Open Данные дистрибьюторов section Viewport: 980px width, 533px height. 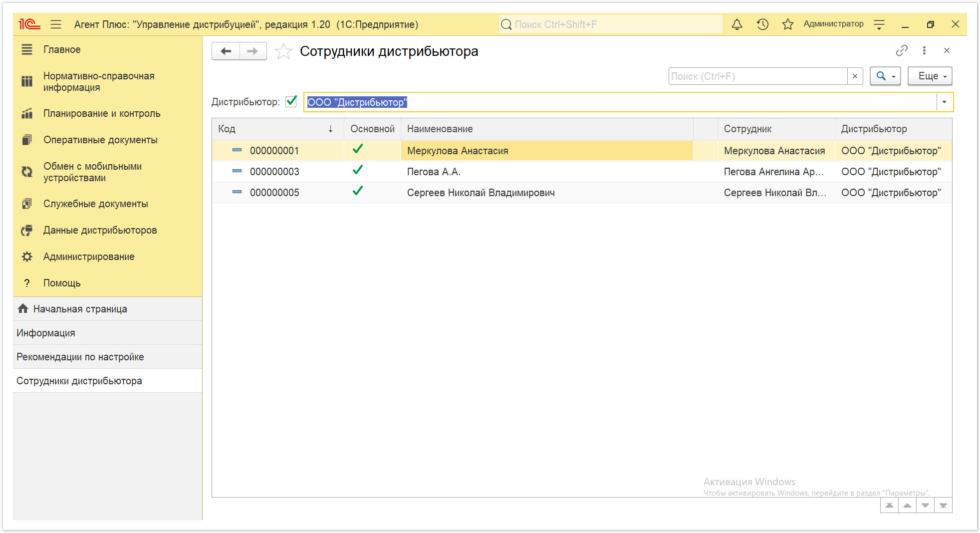pos(107,230)
